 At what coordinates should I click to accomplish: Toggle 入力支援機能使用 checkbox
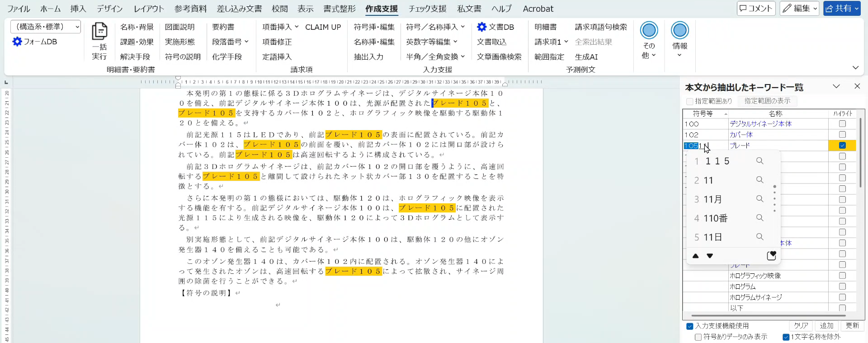pyautogui.click(x=689, y=326)
